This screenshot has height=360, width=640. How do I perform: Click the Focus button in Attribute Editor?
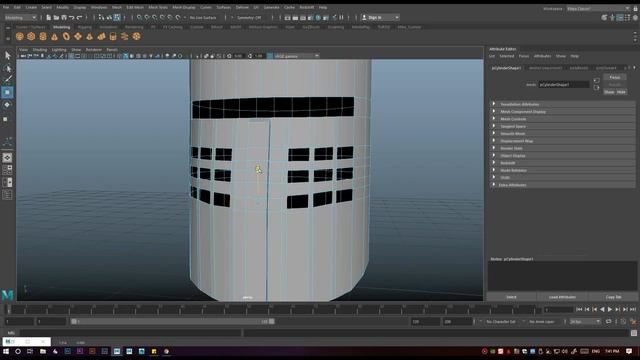pos(615,78)
